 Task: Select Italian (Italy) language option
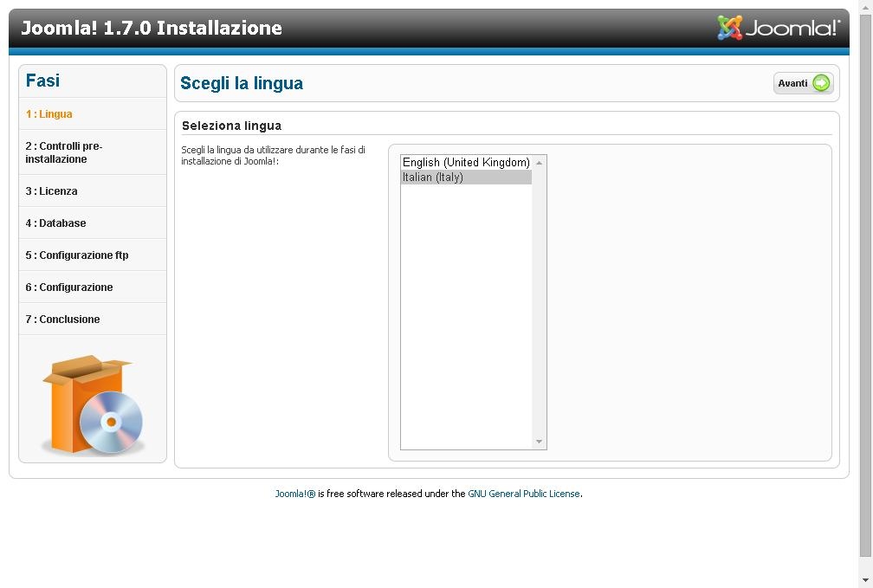coord(466,177)
